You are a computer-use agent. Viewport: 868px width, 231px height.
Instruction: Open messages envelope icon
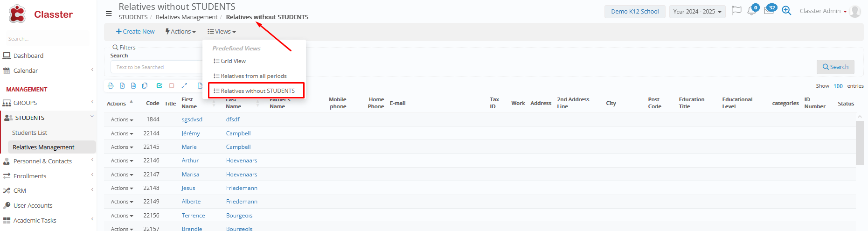(x=769, y=11)
